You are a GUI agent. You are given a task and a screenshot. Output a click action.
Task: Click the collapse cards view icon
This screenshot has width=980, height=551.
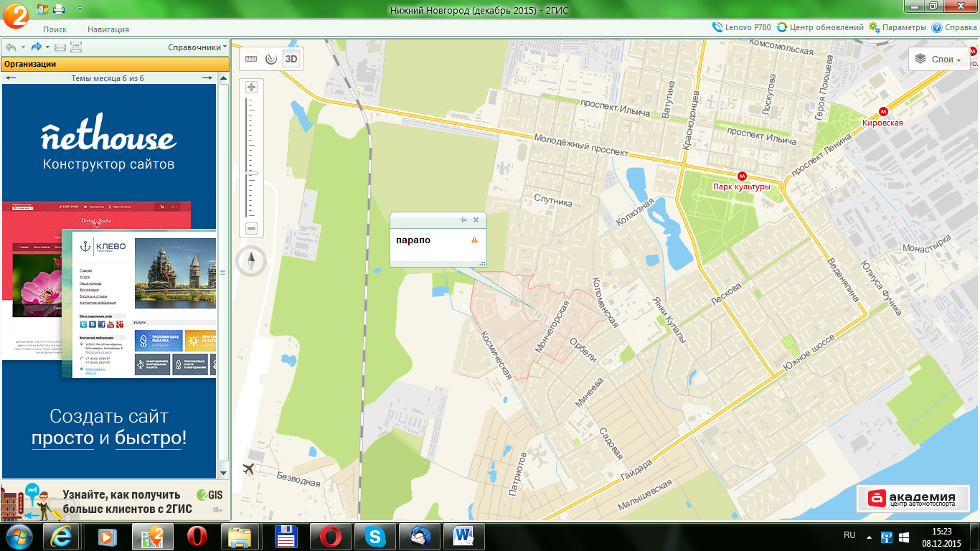tap(60, 47)
